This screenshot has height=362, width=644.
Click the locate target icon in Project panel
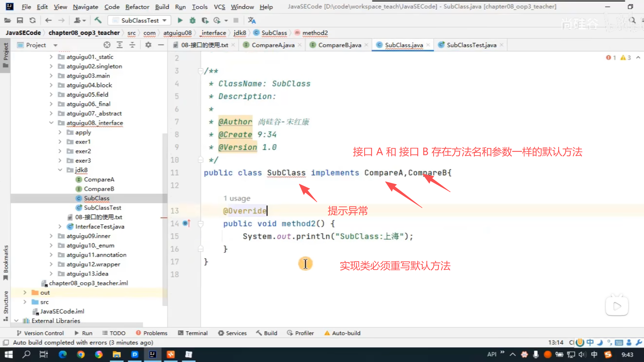coord(107,45)
